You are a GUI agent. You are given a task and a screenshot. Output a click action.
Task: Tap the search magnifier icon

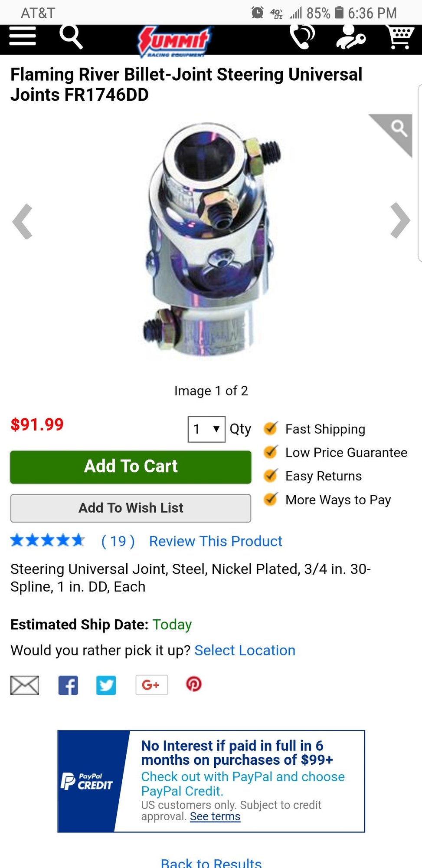point(71,36)
